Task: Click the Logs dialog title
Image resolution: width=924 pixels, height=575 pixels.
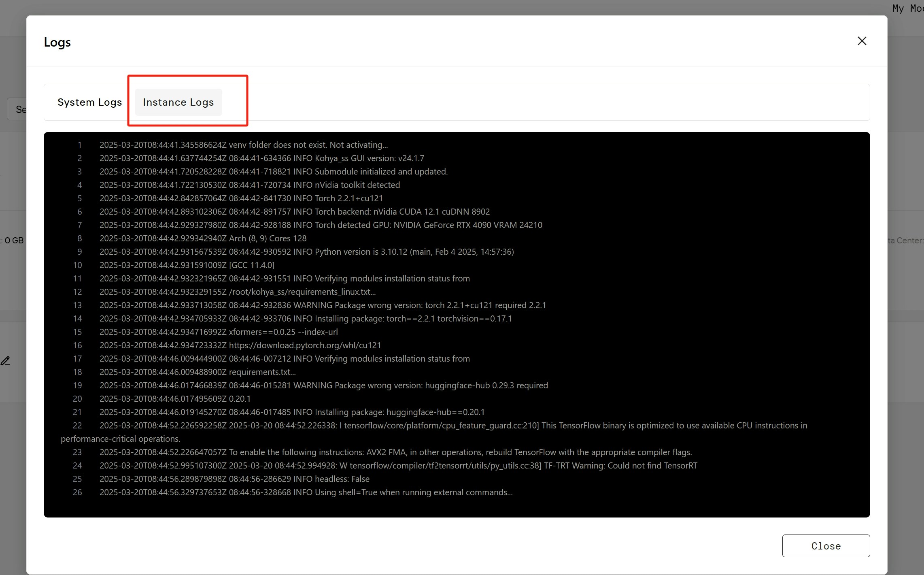Action: [57, 42]
